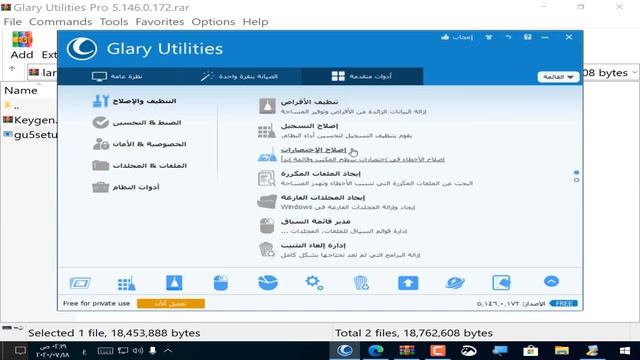This screenshot has width=640, height=360.
Task: Open the Overview tab with monitor icon
Action: tap(118, 76)
